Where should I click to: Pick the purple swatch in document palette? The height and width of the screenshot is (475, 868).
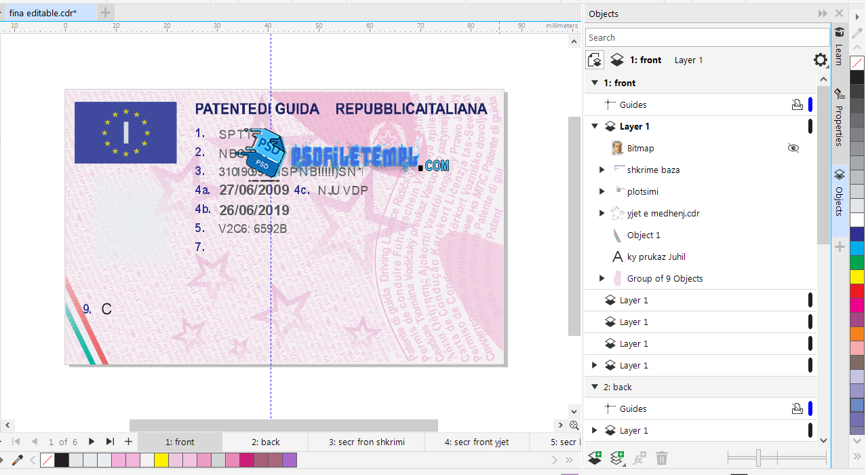290,460
